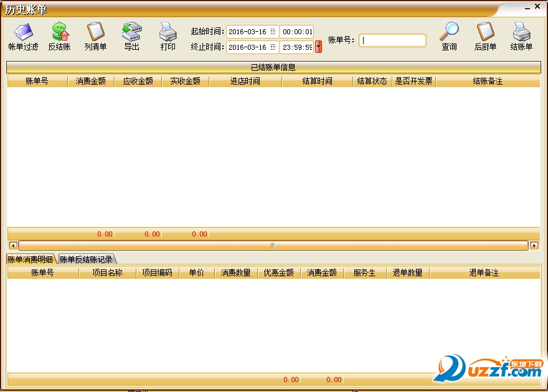Screen dimensions: 548x392
Task: Click 账单号 header in detail table
Action: pyautogui.click(x=42, y=273)
